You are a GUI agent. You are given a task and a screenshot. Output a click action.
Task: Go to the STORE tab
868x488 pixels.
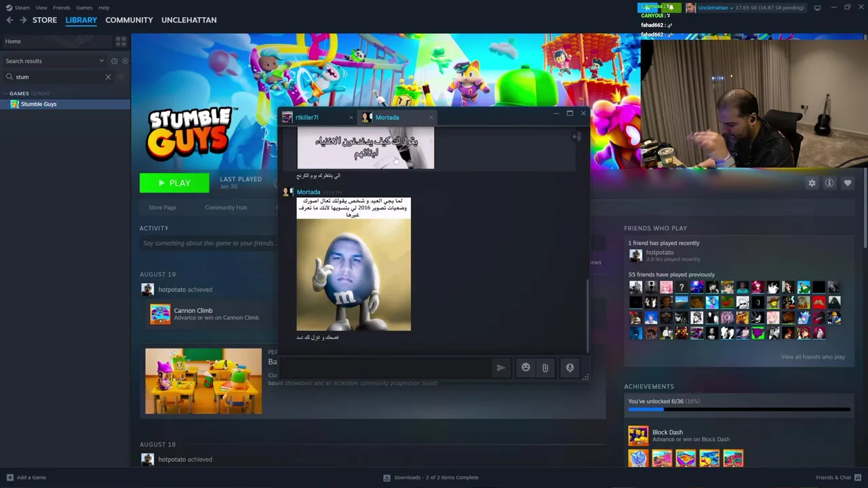[x=45, y=20]
